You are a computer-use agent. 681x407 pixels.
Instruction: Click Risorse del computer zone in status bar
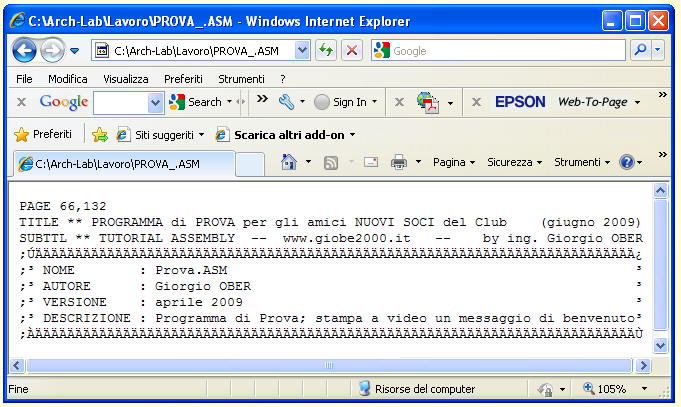(x=417, y=389)
